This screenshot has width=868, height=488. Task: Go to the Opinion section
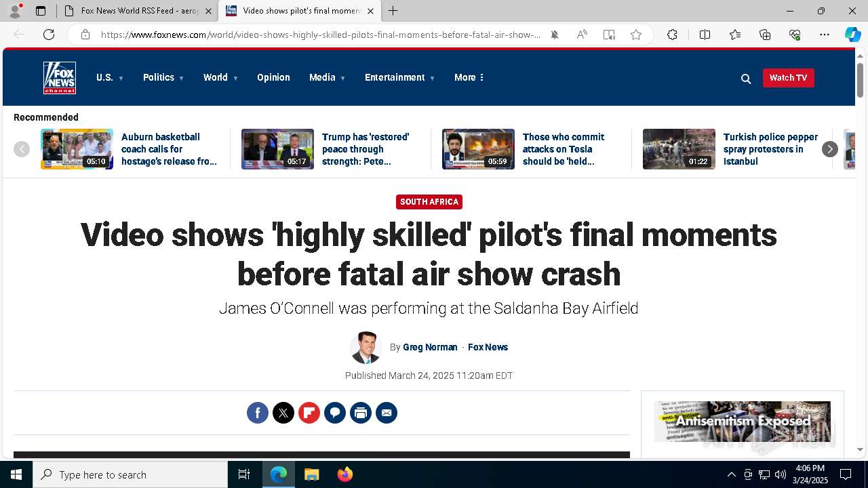pyautogui.click(x=273, y=77)
